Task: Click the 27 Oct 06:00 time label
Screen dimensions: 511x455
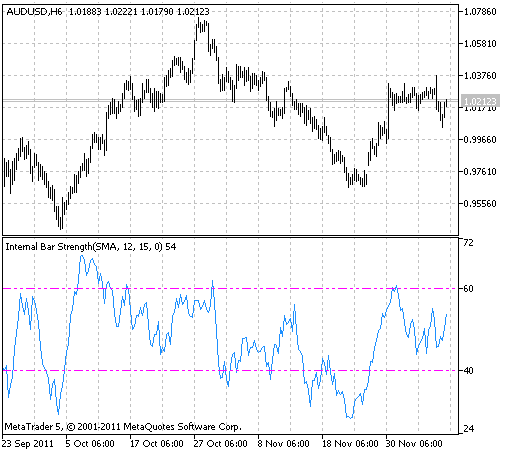Action: click(x=221, y=444)
